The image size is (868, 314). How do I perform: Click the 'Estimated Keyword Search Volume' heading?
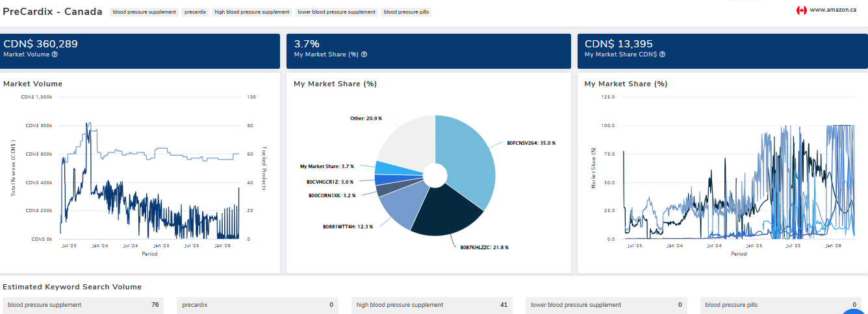pyautogui.click(x=72, y=287)
